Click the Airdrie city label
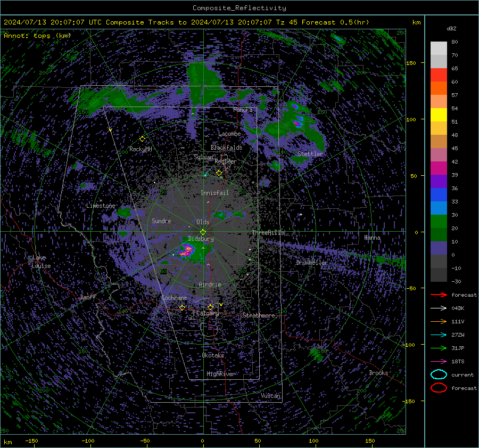Image resolution: width=479 pixels, height=448 pixels. pyautogui.click(x=210, y=284)
